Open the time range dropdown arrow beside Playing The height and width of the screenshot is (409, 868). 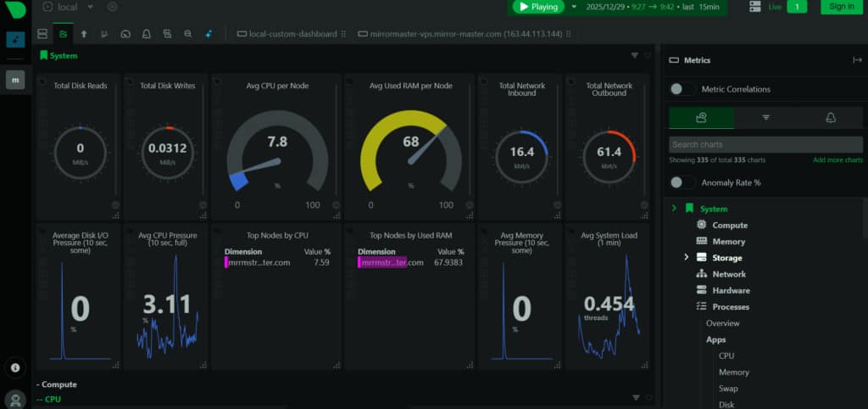(574, 7)
